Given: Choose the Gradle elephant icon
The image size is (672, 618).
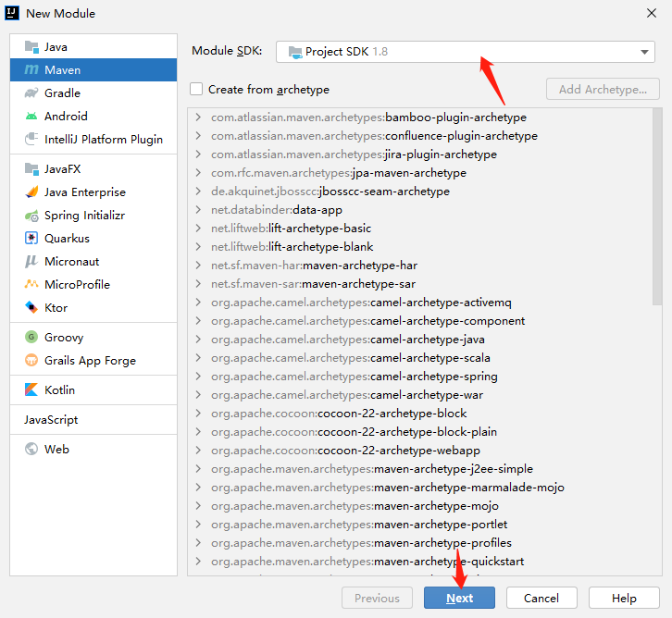Looking at the screenshot, I should tap(31, 93).
